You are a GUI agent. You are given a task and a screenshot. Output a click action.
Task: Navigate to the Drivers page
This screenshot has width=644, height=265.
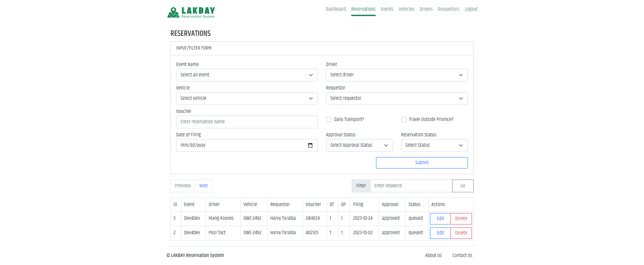(426, 9)
